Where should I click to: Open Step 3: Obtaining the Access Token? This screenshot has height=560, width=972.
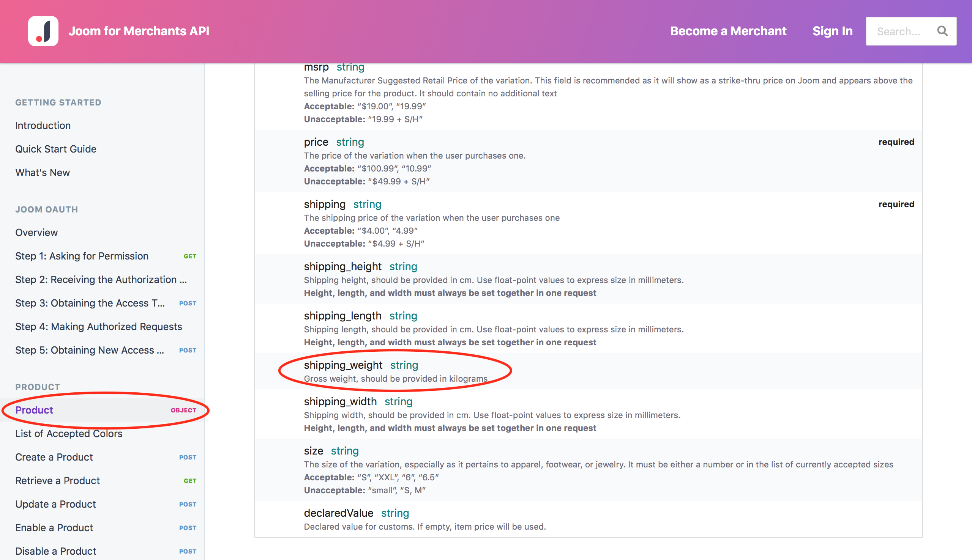click(x=90, y=303)
